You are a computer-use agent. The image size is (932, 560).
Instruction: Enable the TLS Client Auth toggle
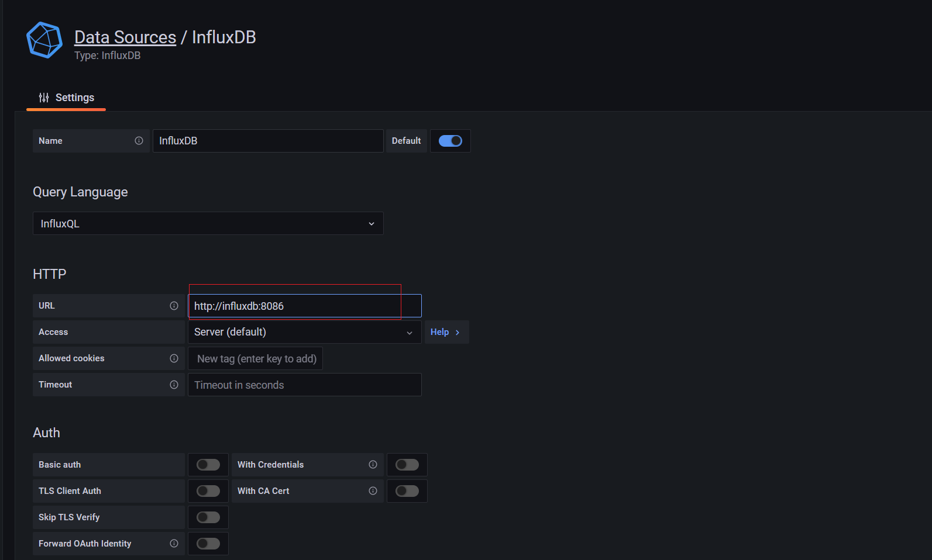tap(208, 491)
